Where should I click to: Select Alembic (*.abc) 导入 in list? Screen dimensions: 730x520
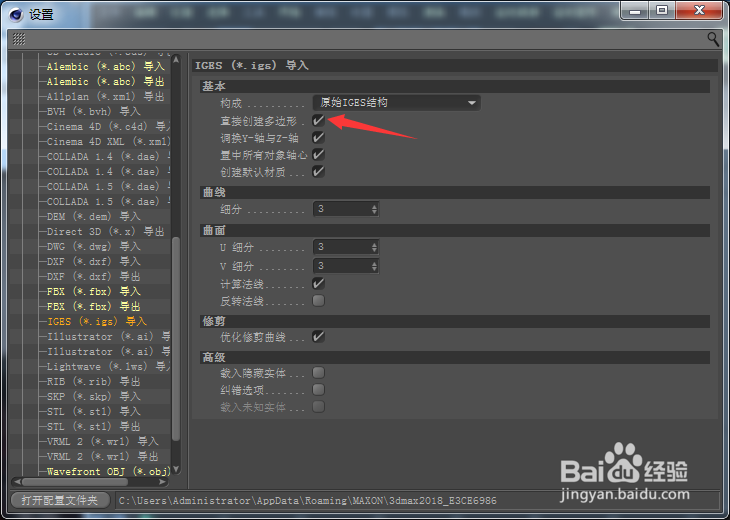coord(106,67)
